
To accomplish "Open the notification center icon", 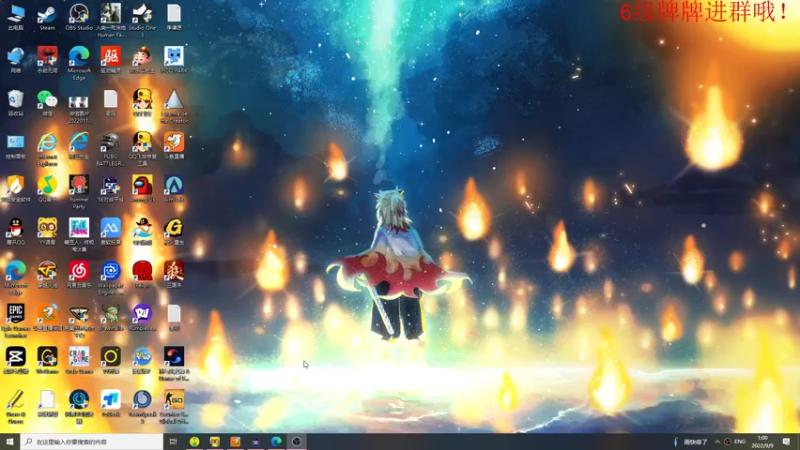I will pyautogui.click(x=787, y=442).
